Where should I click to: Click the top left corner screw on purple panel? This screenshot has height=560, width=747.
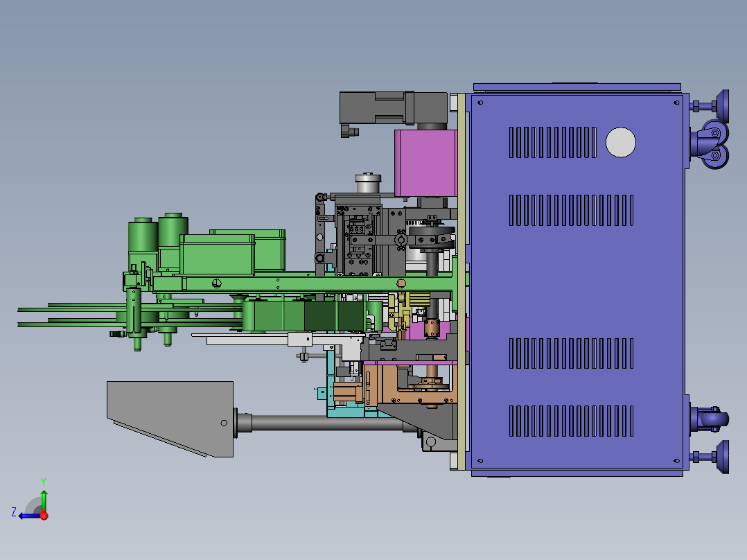[480, 103]
